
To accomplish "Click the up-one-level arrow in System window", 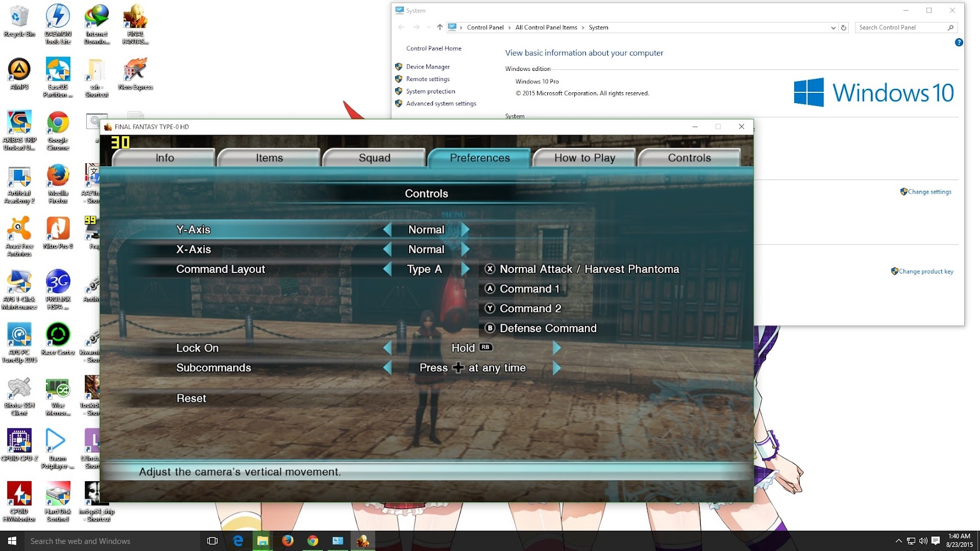I will pyautogui.click(x=440, y=27).
